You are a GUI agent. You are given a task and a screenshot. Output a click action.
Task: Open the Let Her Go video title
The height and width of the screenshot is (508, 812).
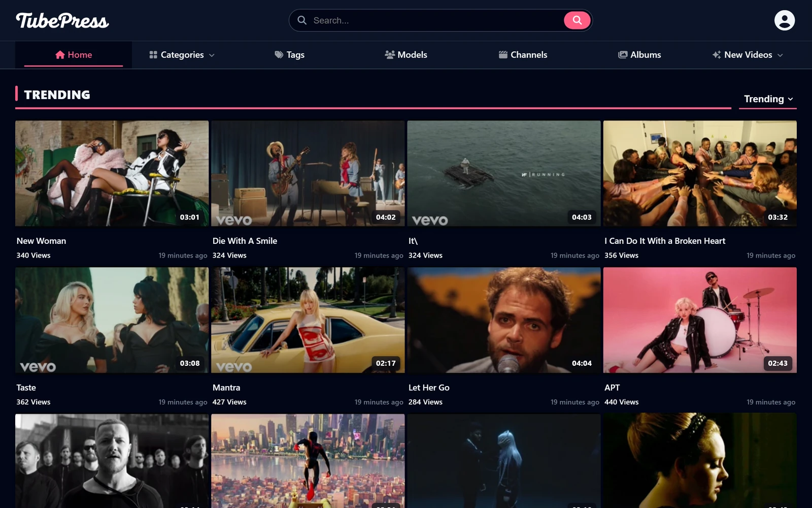[429, 388]
